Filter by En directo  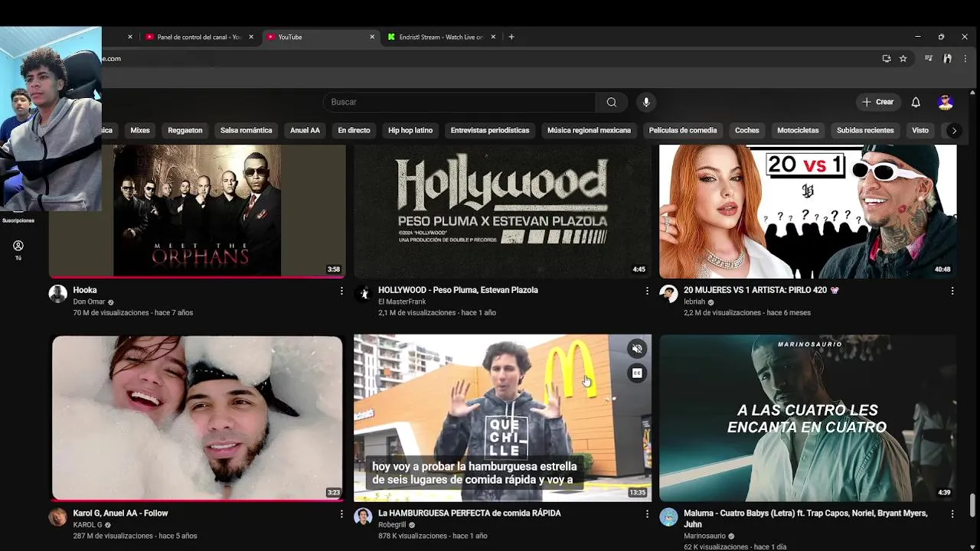[354, 130]
